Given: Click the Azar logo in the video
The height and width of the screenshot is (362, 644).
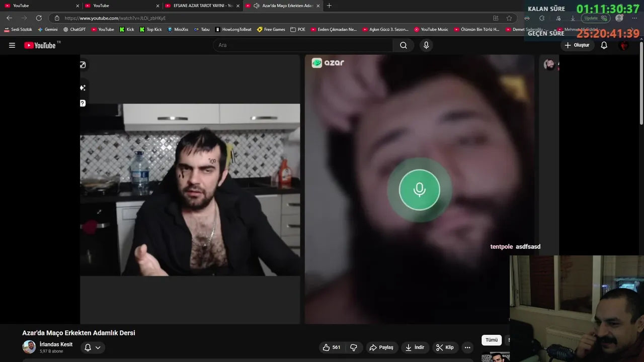Looking at the screenshot, I should pos(328,63).
